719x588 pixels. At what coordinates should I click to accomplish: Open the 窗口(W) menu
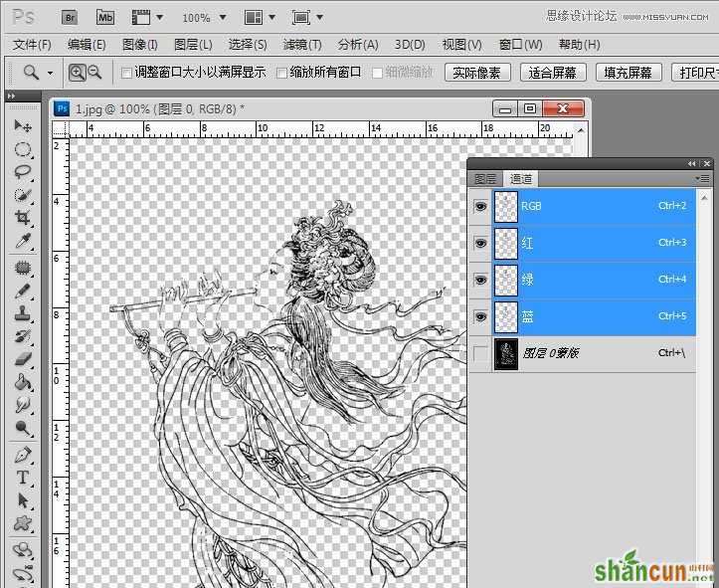(x=520, y=45)
